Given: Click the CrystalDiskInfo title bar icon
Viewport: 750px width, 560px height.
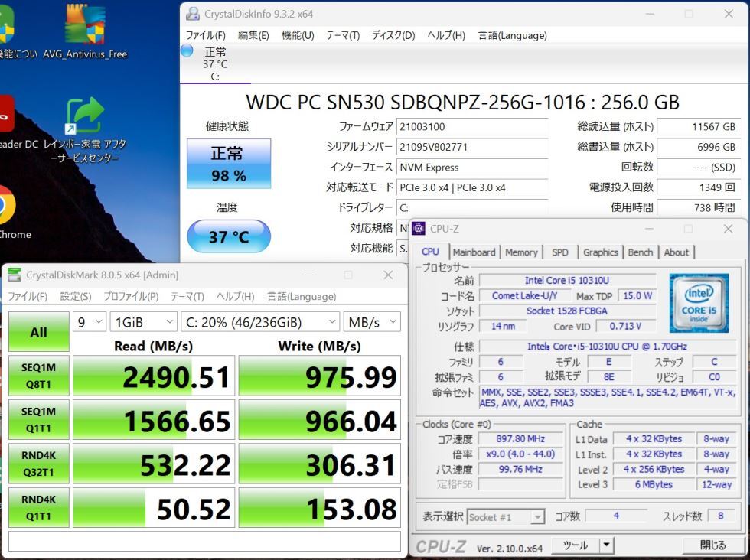Looking at the screenshot, I should pyautogui.click(x=193, y=14).
